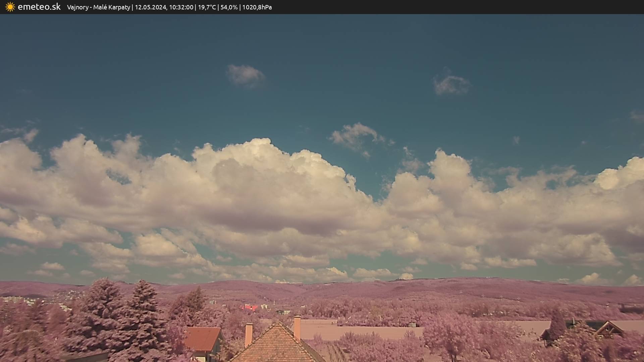The width and height of the screenshot is (644, 362).
Task: Click the small cloud at upper right
Action: 451,84
